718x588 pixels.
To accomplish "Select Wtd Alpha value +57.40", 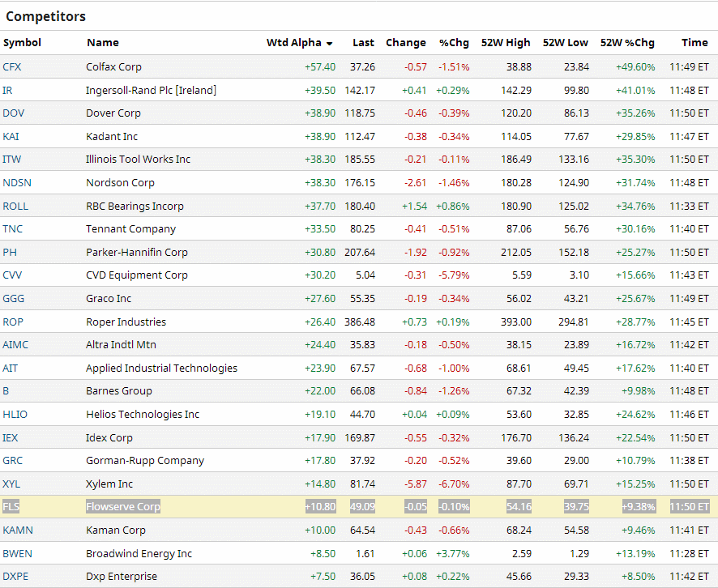I will [x=319, y=66].
